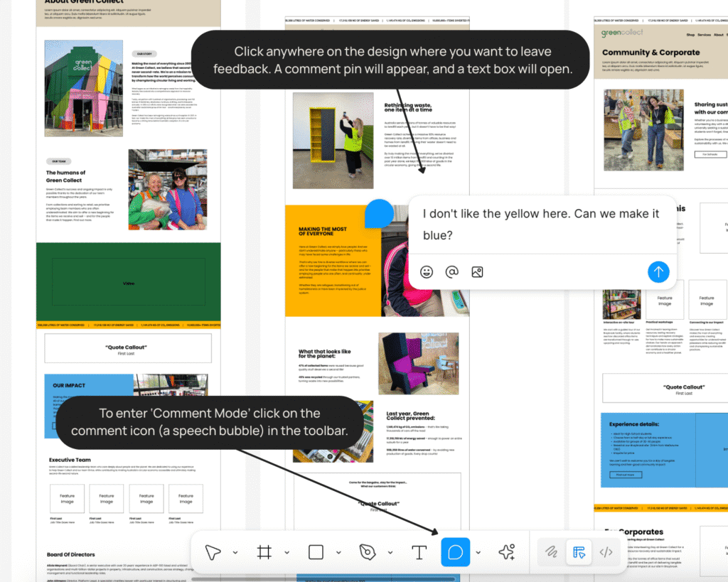Click the Experience details blue panel
Image resolution: width=728 pixels, height=582 pixels.
pyautogui.click(x=648, y=451)
